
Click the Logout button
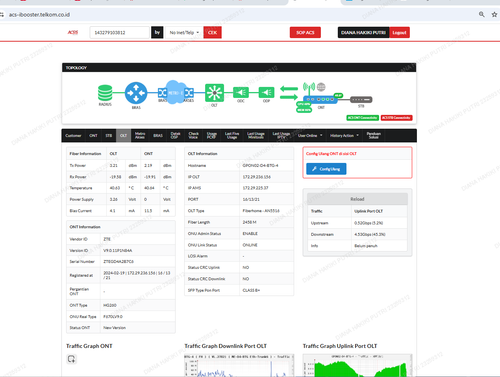pyautogui.click(x=399, y=33)
